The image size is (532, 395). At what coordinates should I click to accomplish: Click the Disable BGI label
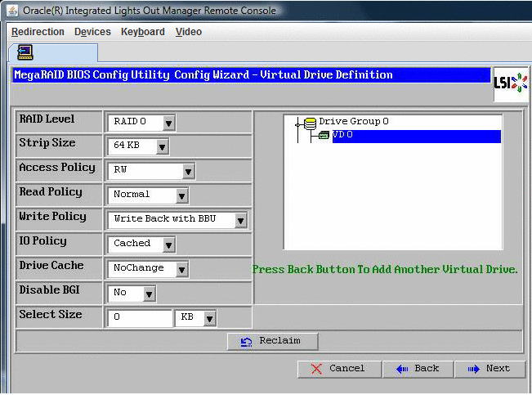(x=49, y=290)
